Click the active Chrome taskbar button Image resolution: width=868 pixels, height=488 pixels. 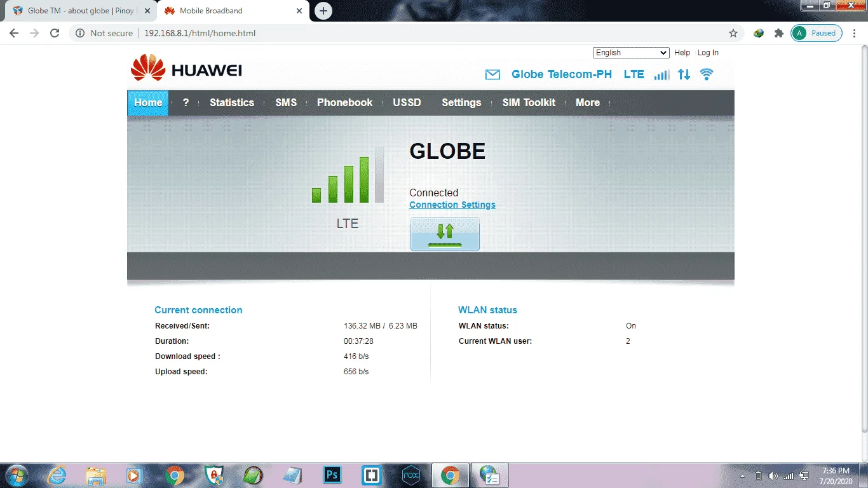click(451, 475)
